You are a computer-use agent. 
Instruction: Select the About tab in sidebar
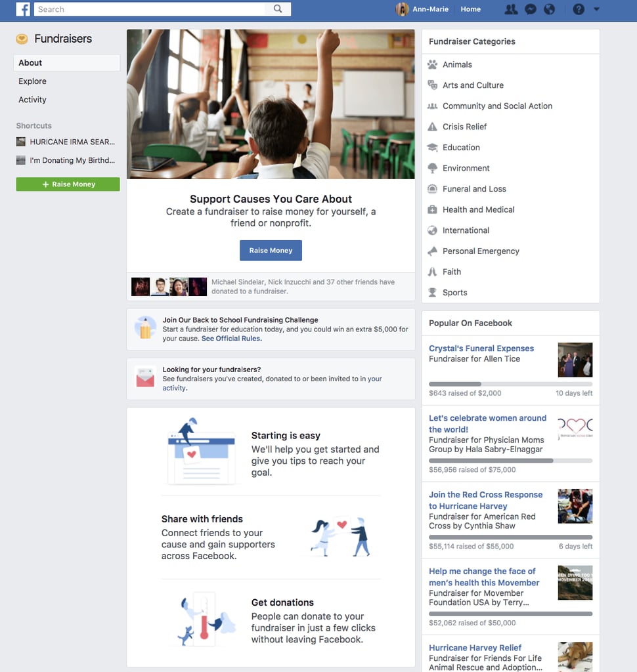coord(67,62)
